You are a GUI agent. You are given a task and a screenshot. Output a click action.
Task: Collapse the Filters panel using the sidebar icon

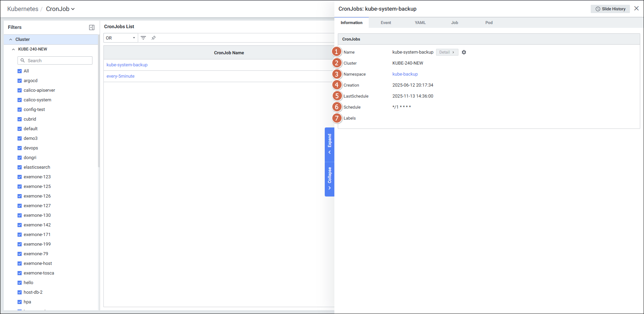click(92, 27)
